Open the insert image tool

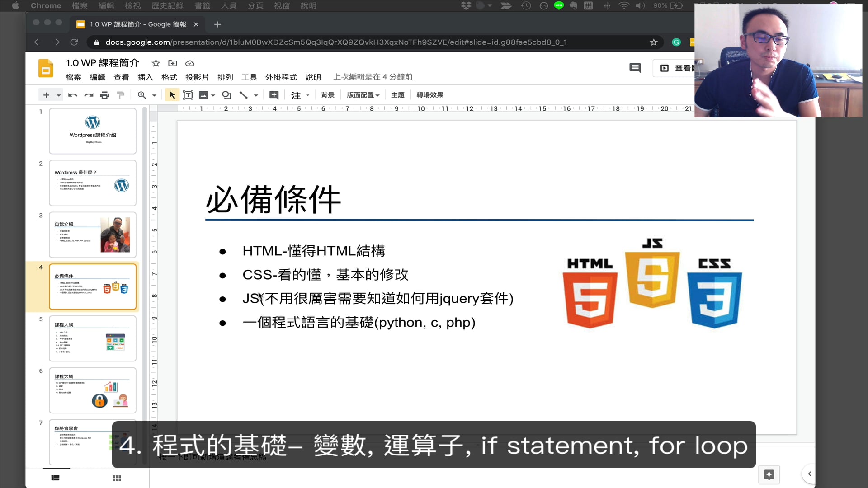[203, 95]
